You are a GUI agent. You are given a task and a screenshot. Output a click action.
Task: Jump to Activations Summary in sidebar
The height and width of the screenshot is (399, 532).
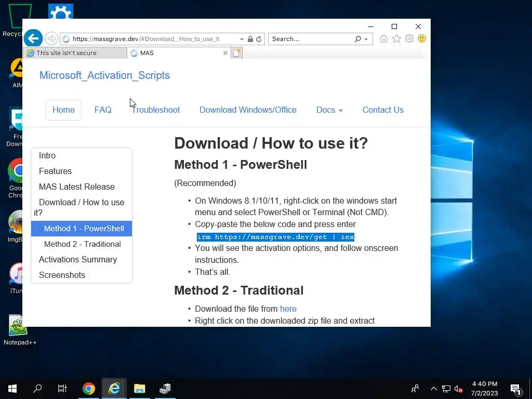(82, 259)
